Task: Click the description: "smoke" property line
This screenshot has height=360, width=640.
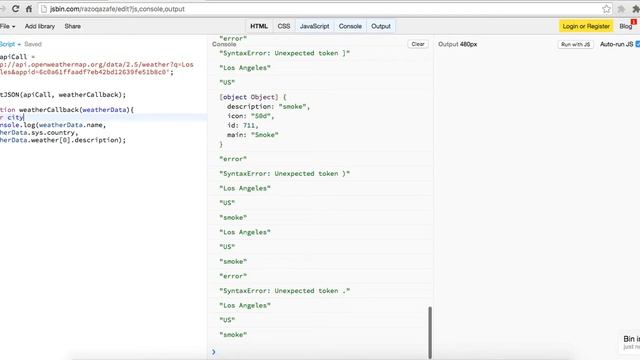Action: [x=269, y=107]
